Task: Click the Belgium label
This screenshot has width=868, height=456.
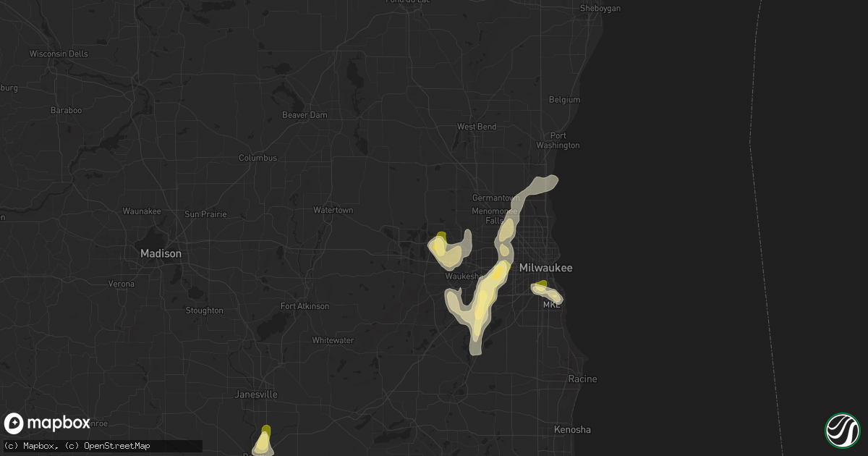Action: (564, 100)
